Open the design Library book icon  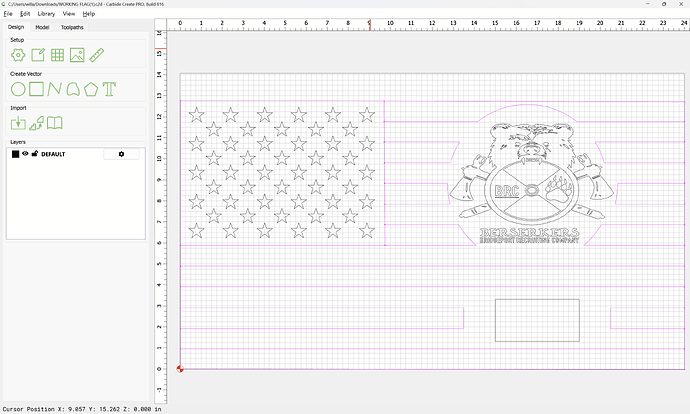tap(55, 123)
